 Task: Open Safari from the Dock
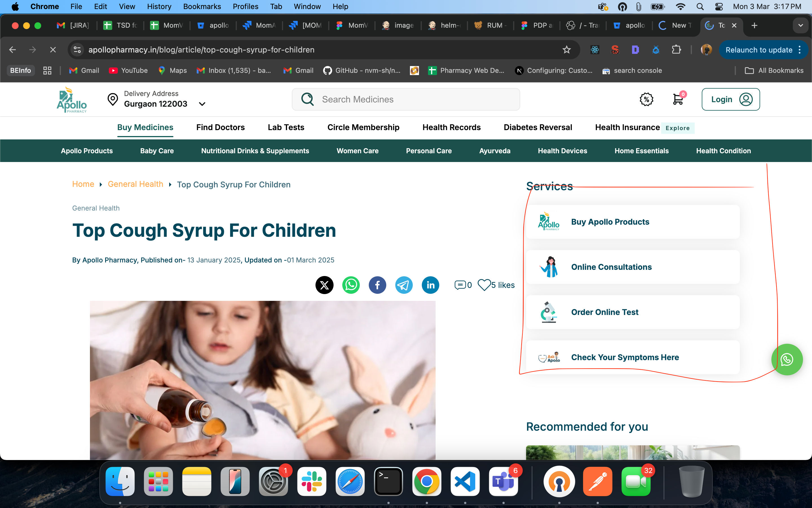click(350, 481)
